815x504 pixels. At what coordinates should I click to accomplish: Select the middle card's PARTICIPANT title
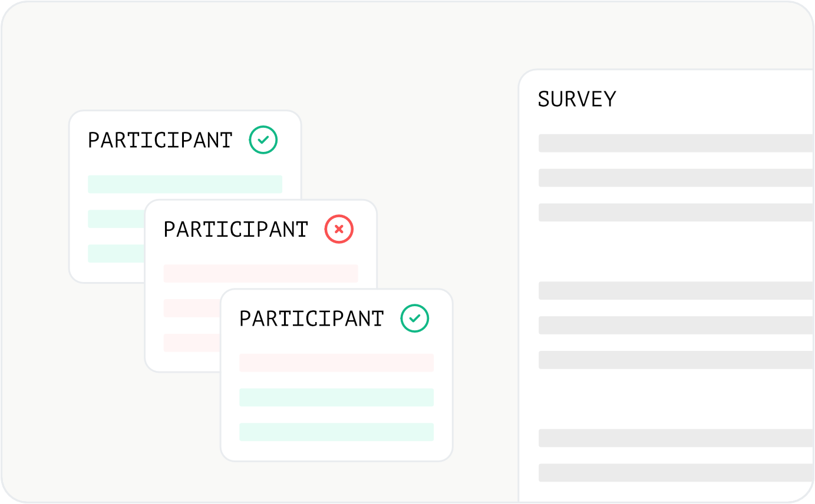236,230
